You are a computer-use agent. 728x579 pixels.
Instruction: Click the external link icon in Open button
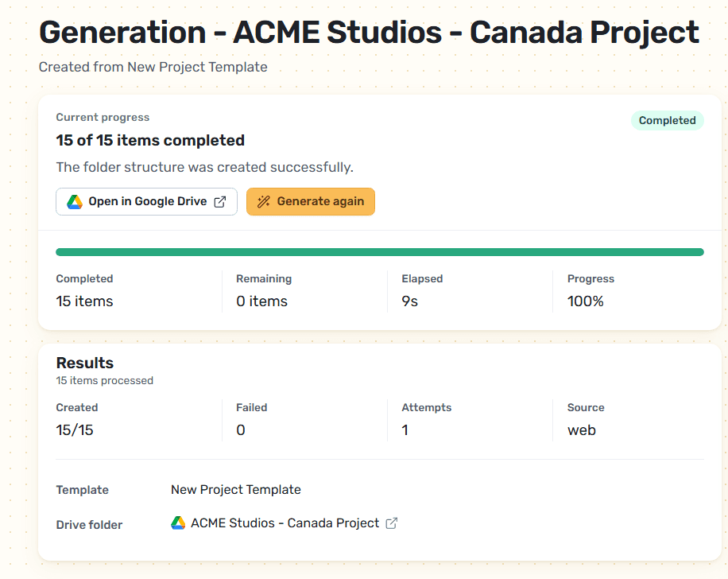[220, 202]
